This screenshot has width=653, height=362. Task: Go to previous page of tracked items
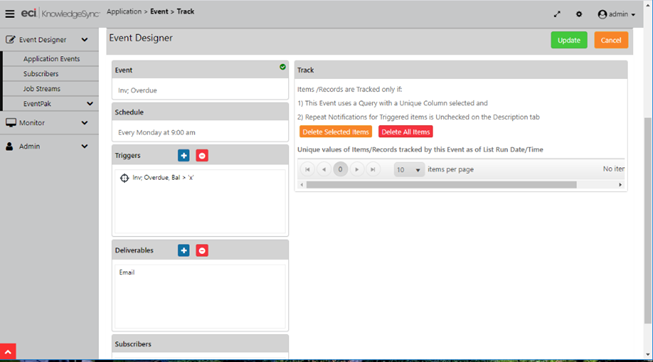324,170
